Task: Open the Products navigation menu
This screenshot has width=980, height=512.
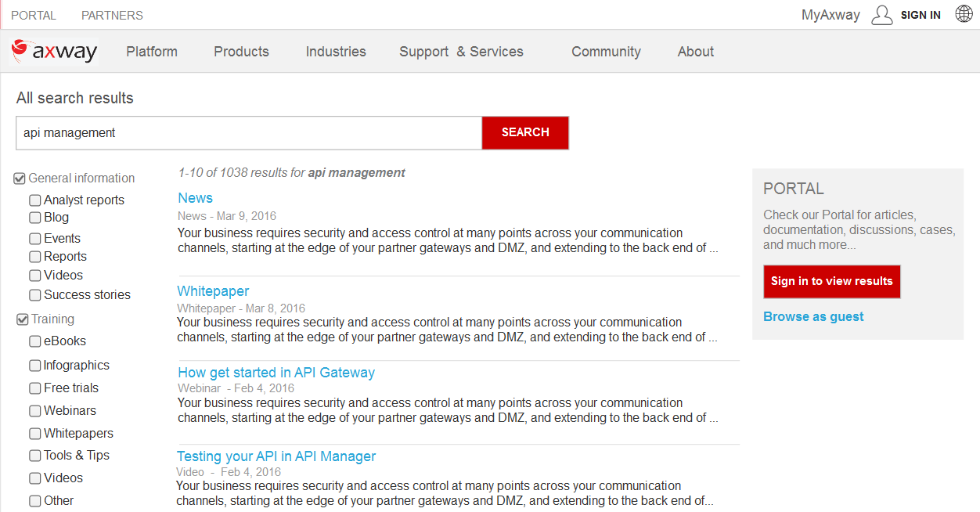Action: point(241,52)
